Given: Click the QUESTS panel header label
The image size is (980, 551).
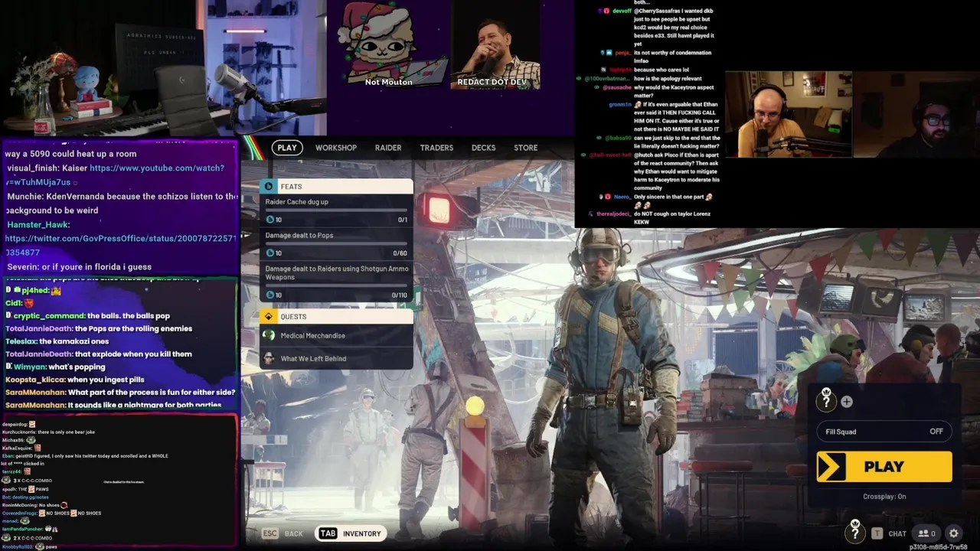Looking at the screenshot, I should tap(293, 317).
